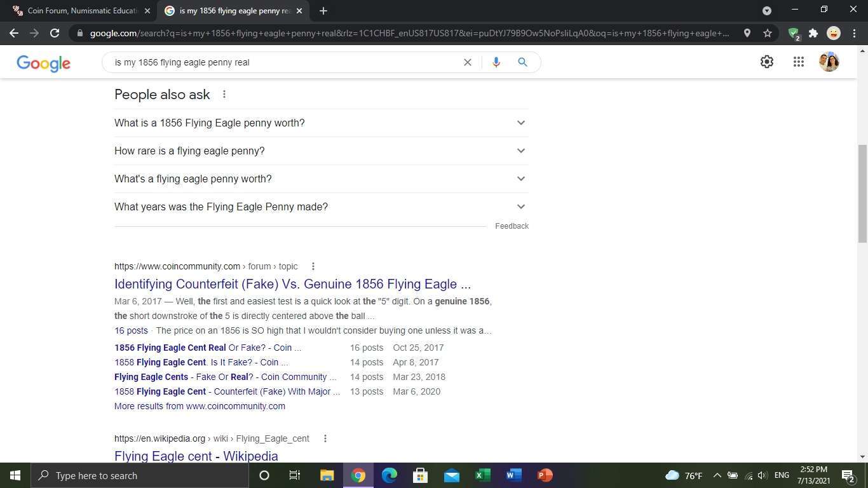868x488 pixels.
Task: Expand "How rare is a flying eagle penny?"
Action: click(321, 151)
